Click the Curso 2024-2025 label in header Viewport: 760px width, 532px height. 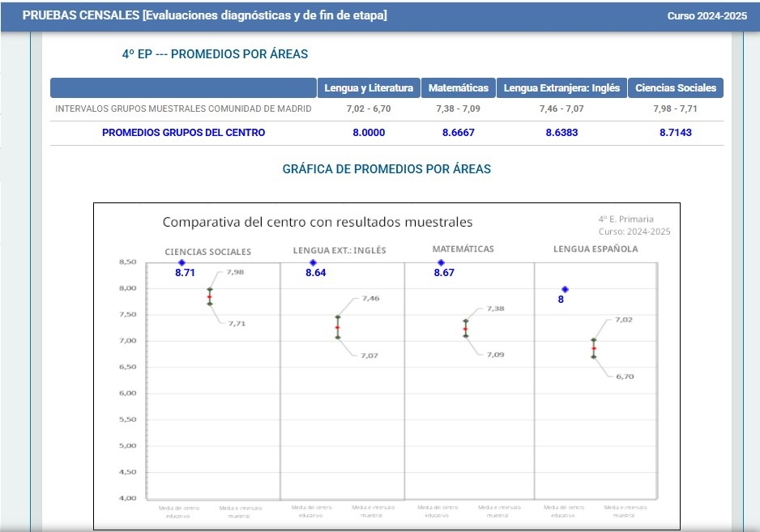tap(705, 16)
